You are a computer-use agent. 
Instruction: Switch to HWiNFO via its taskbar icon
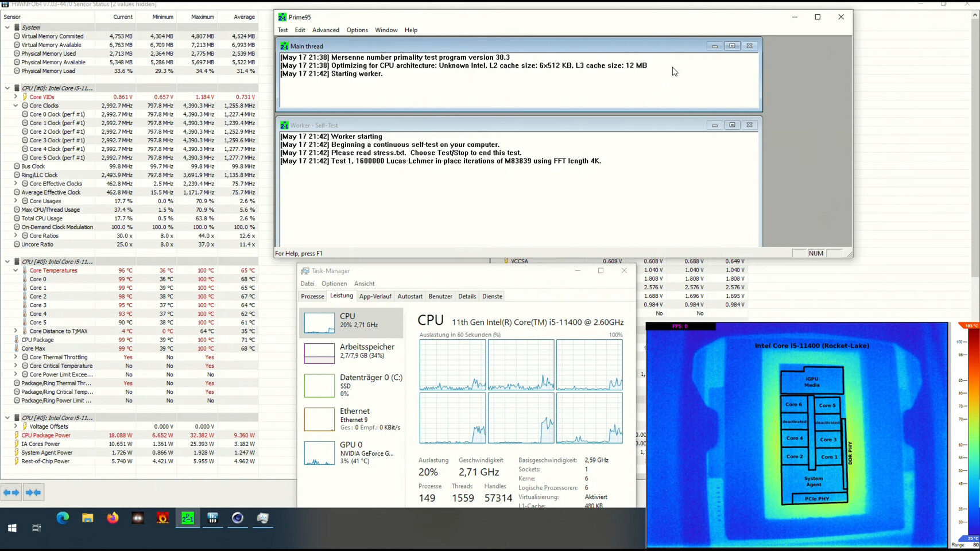pyautogui.click(x=212, y=518)
